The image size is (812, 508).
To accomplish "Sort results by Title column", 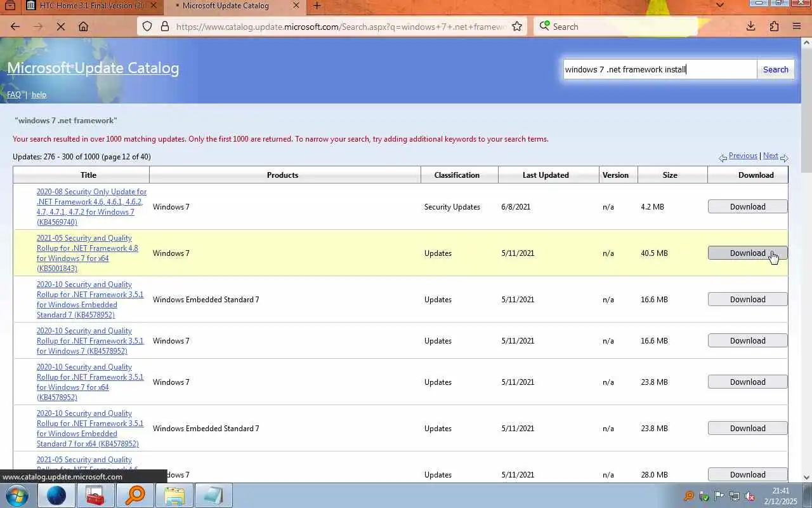I will click(88, 175).
